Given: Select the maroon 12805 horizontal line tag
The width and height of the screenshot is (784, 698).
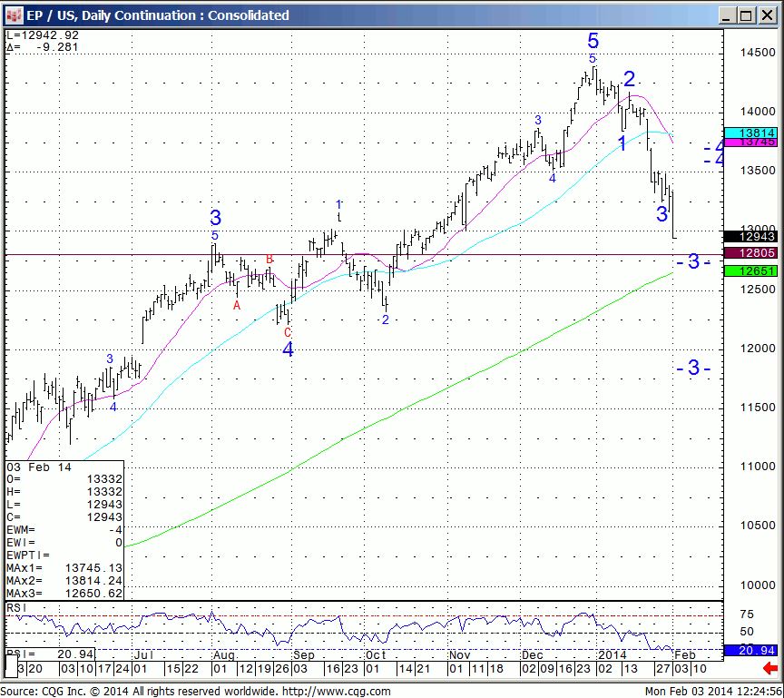Looking at the screenshot, I should tap(757, 254).
